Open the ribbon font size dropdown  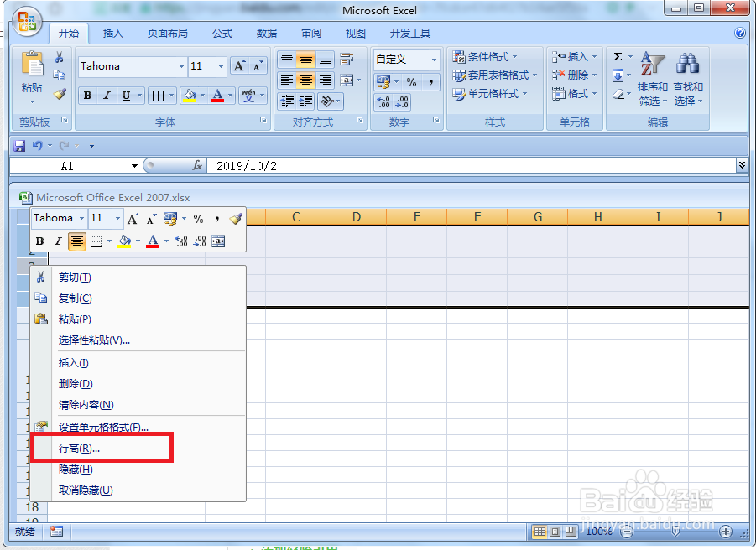click(x=221, y=66)
